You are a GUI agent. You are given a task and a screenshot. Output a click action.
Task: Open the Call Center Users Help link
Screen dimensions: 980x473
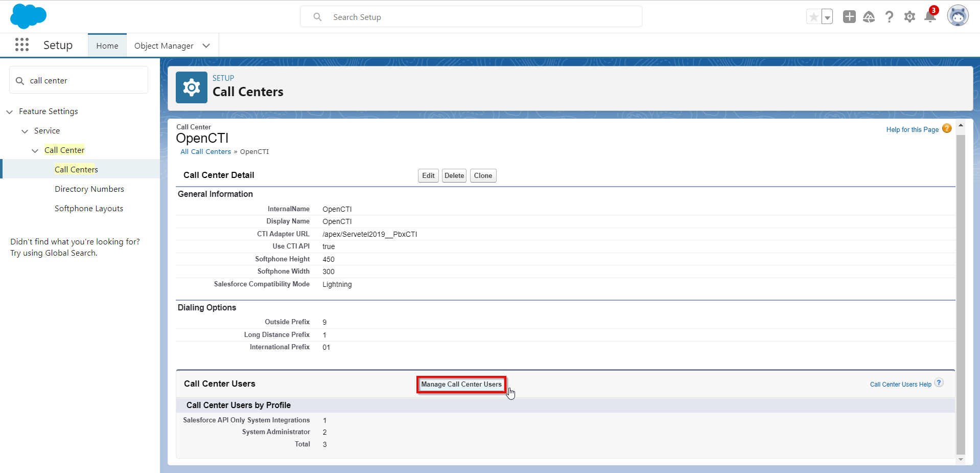coord(900,384)
